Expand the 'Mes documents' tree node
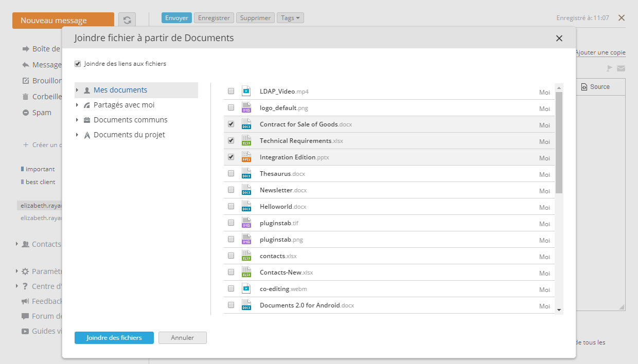 [x=77, y=90]
